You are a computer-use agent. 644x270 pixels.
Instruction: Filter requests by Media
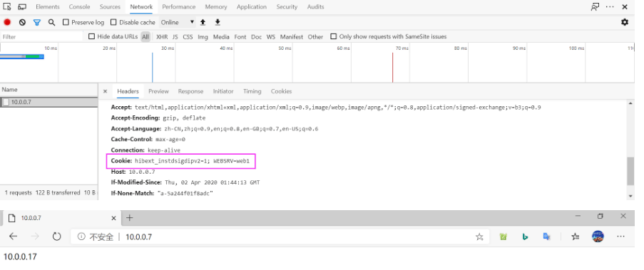coord(221,36)
